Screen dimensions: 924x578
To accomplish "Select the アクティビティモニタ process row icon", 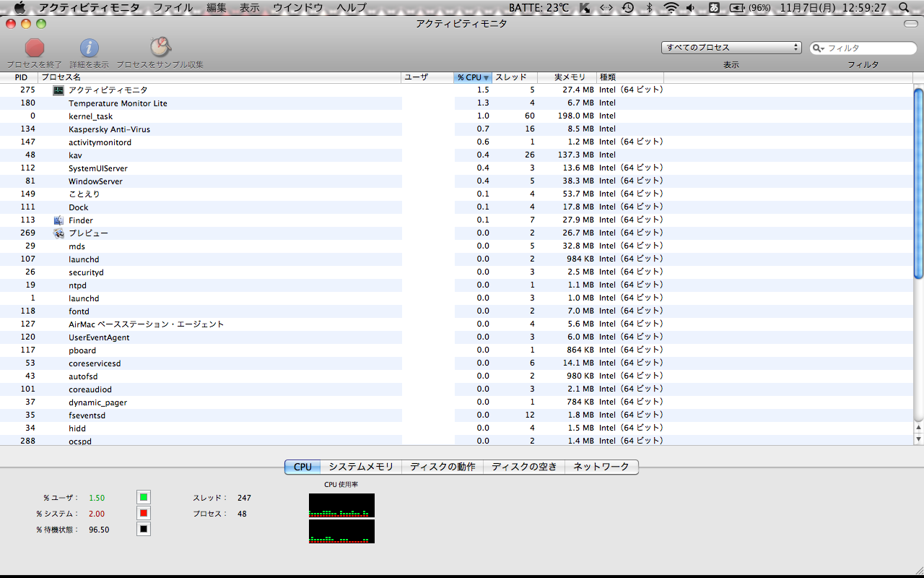I will (58, 90).
